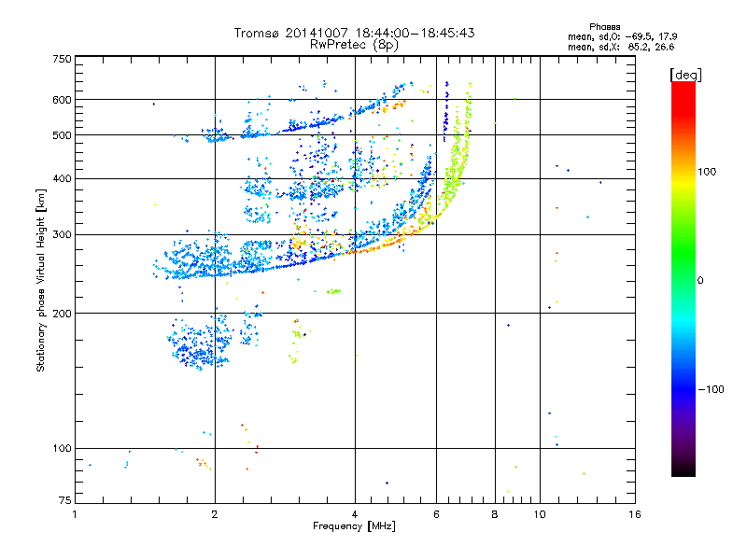Image resolution: width=747 pixels, height=560 pixels.
Task: Click the y-axis tick label '75'
Action: [65, 500]
